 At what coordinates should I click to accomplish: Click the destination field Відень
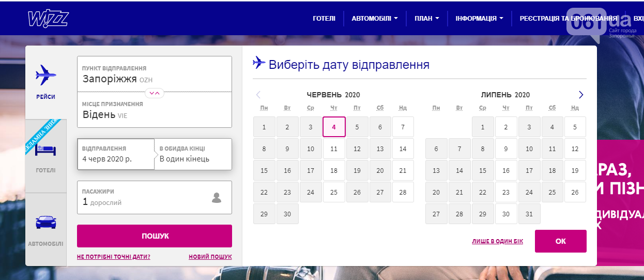click(155, 110)
